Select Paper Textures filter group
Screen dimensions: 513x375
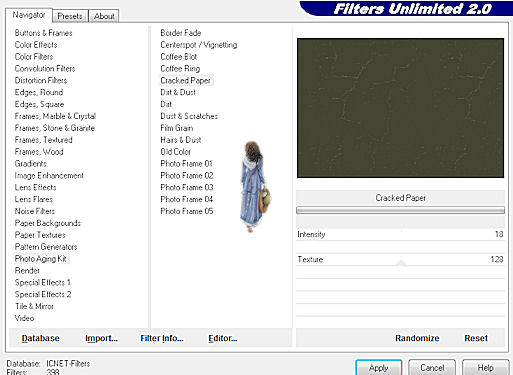click(x=40, y=235)
